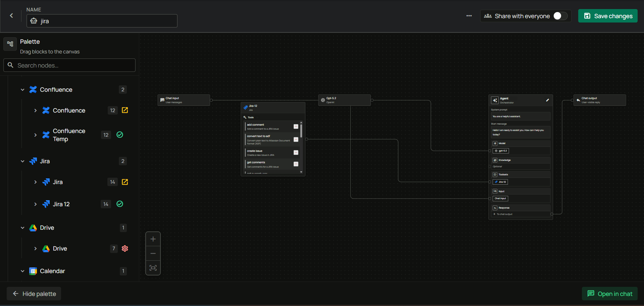Click the Jira-12 tools list scrollbar

(x=301, y=131)
